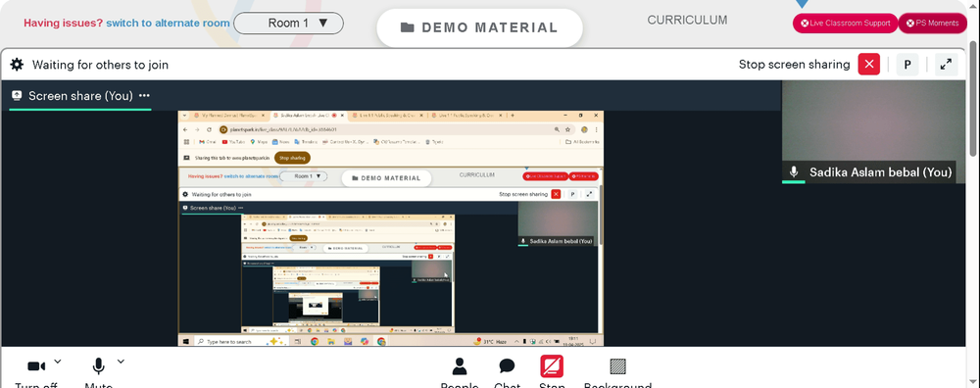Click CURRICULUM inside the shared screen preview
This screenshot has height=388, width=980.
pos(477,175)
